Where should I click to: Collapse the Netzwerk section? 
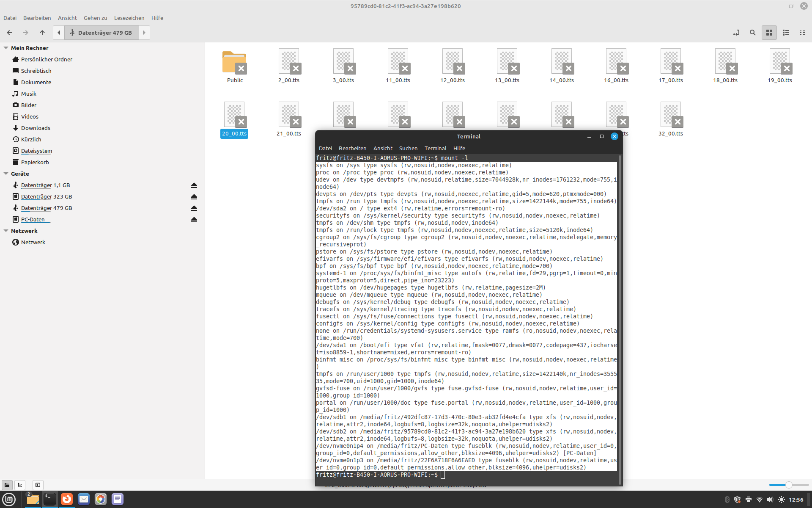tap(6, 231)
